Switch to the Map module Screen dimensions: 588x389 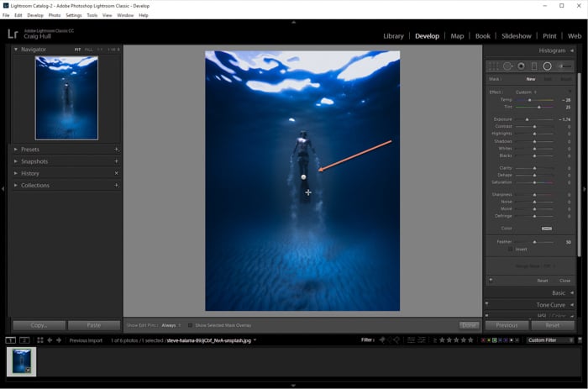tap(457, 36)
